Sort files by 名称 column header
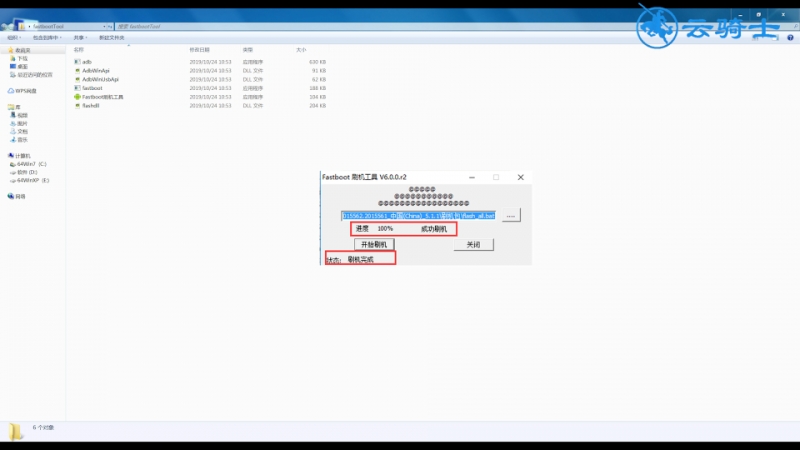Image resolution: width=800 pixels, height=450 pixels. [79, 50]
